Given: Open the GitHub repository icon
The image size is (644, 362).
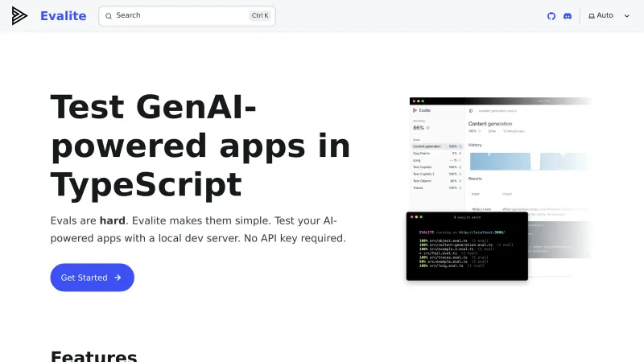Looking at the screenshot, I should [x=551, y=16].
